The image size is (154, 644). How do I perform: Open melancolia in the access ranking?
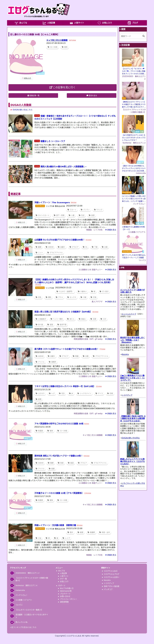point(20,590)
